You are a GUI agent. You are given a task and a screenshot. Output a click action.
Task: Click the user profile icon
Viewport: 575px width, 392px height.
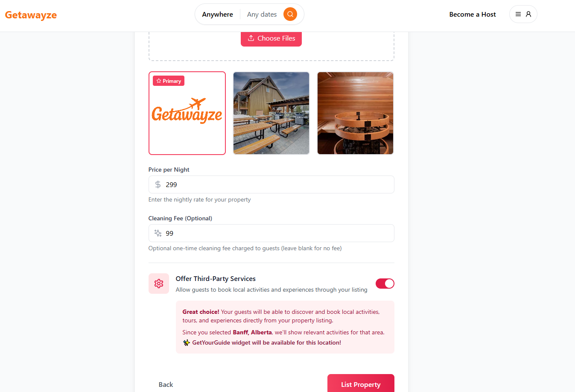(528, 14)
